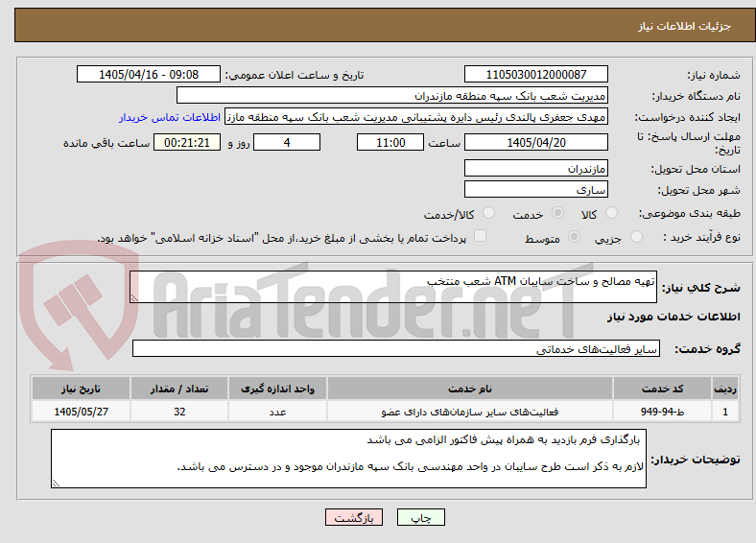Click the ردیف column header
The height and width of the screenshot is (543, 756).
pyautogui.click(x=725, y=389)
